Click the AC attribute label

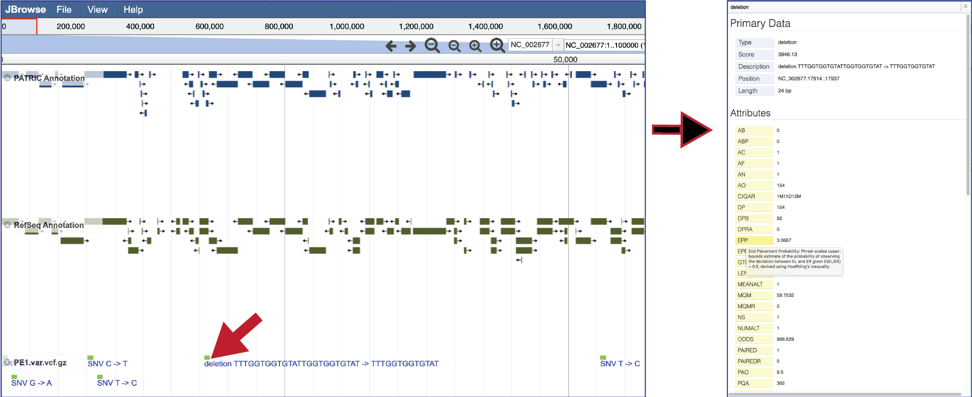coord(754,153)
